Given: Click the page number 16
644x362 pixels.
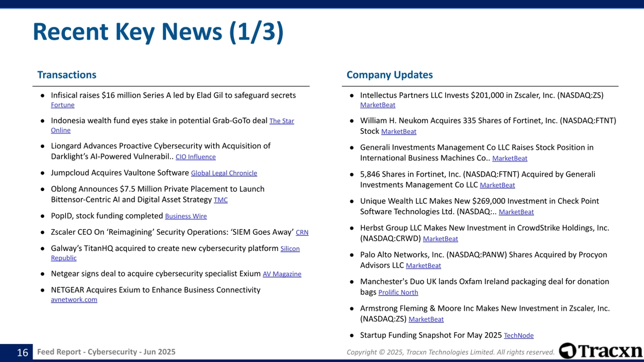Looking at the screenshot, I should pos(22,352).
